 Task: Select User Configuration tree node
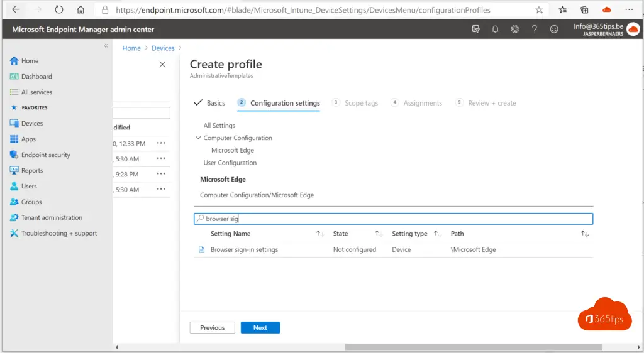pyautogui.click(x=230, y=163)
